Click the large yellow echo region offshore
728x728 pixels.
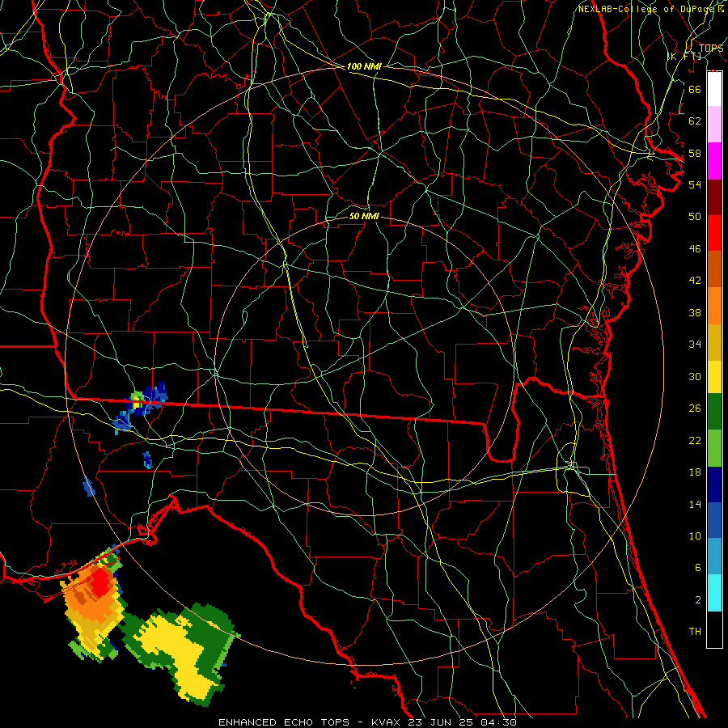coord(181,657)
